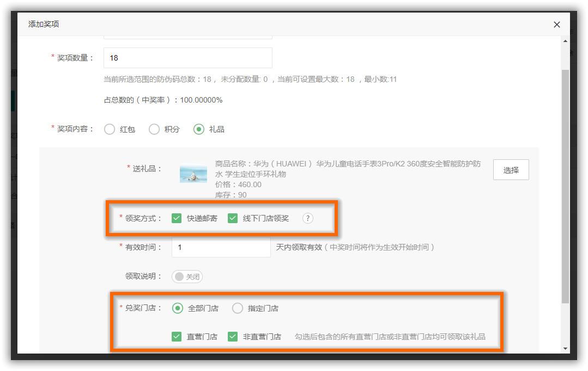Image resolution: width=588 pixels, height=371 pixels.
Task: Click the dialog's vertical scrollbar thumb
Action: (x=565, y=186)
